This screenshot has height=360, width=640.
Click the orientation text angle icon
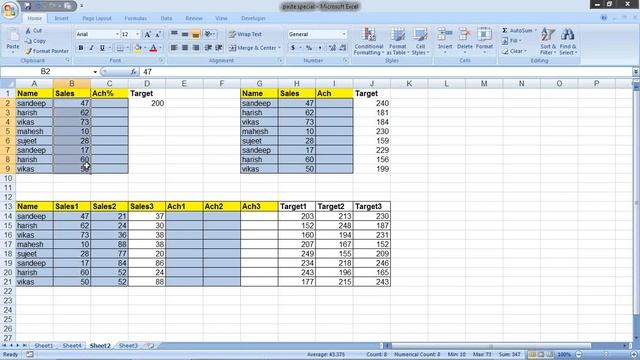point(208,34)
